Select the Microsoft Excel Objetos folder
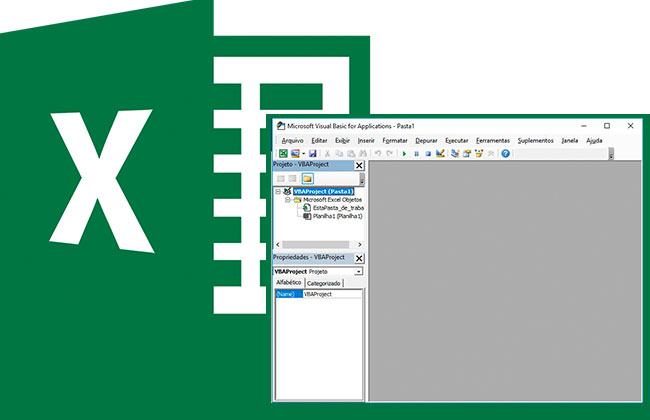650x420 pixels. pyautogui.click(x=332, y=200)
